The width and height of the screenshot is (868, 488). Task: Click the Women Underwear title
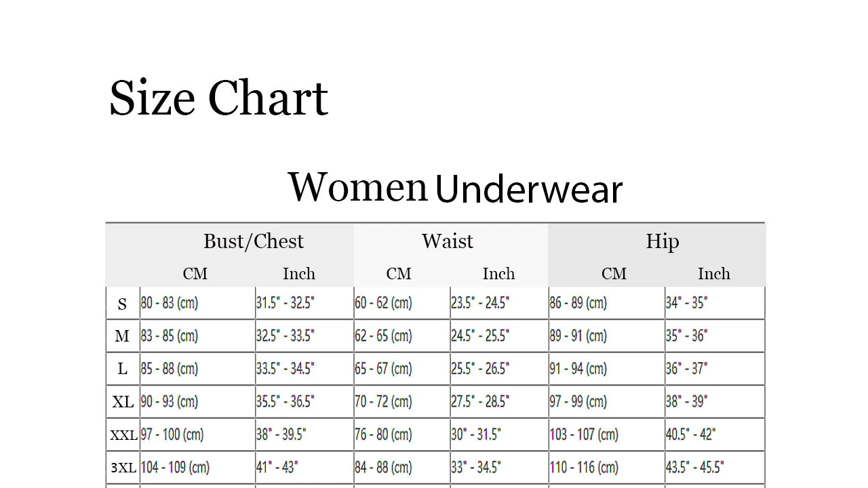tap(455, 188)
